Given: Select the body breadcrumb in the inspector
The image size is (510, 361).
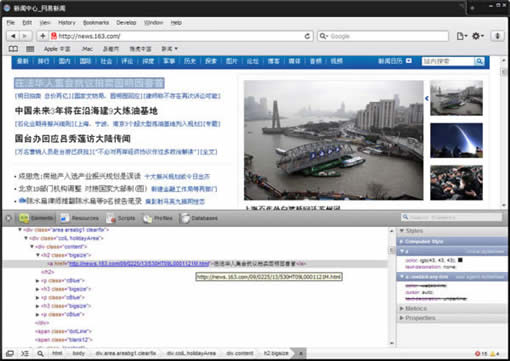Looking at the screenshot, I should point(79,353).
